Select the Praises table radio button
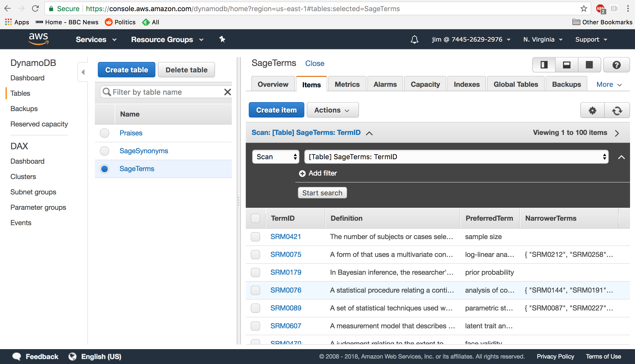 pyautogui.click(x=104, y=133)
